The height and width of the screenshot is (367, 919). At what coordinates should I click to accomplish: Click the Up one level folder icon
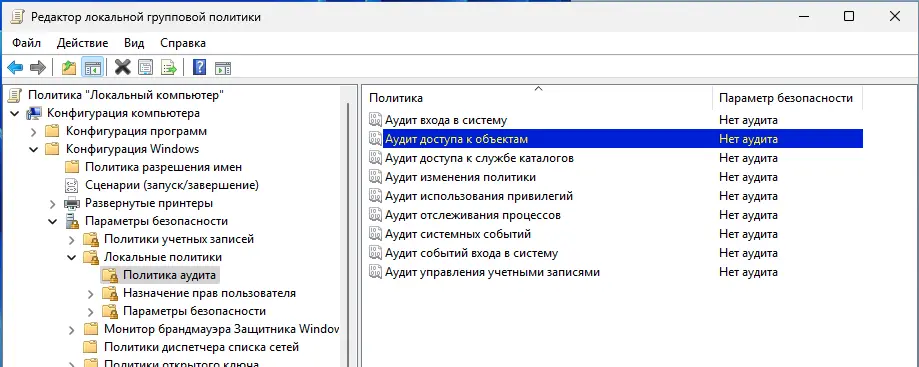pos(69,67)
